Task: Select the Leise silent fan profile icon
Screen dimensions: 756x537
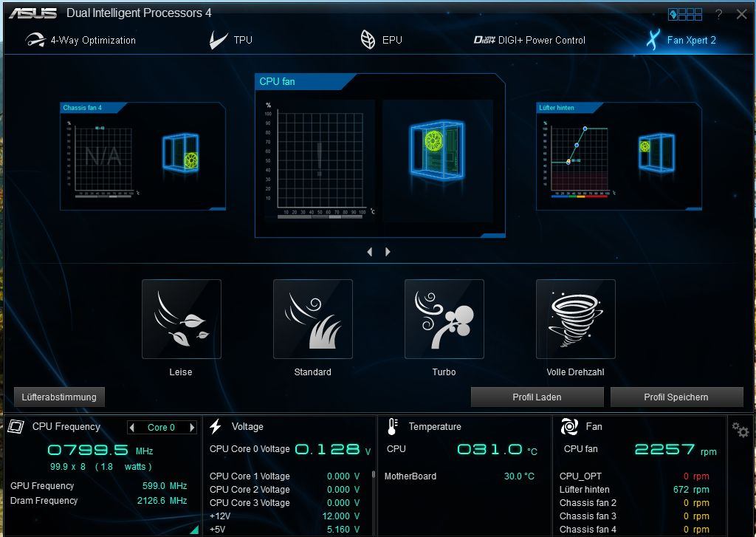Action: pos(182,319)
